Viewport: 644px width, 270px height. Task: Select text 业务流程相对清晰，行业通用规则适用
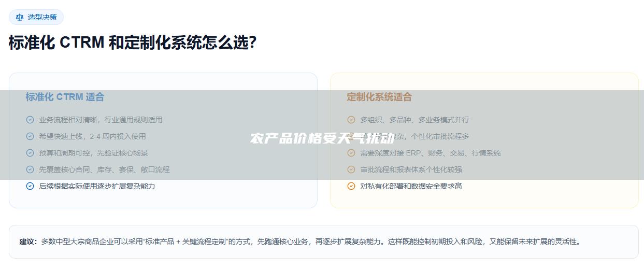(101, 120)
